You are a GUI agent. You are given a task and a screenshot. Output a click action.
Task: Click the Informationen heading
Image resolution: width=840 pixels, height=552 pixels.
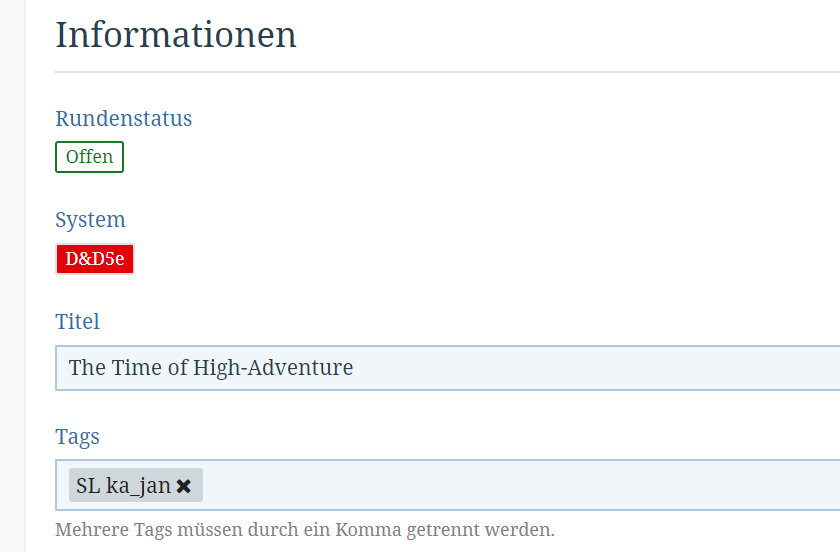[176, 35]
